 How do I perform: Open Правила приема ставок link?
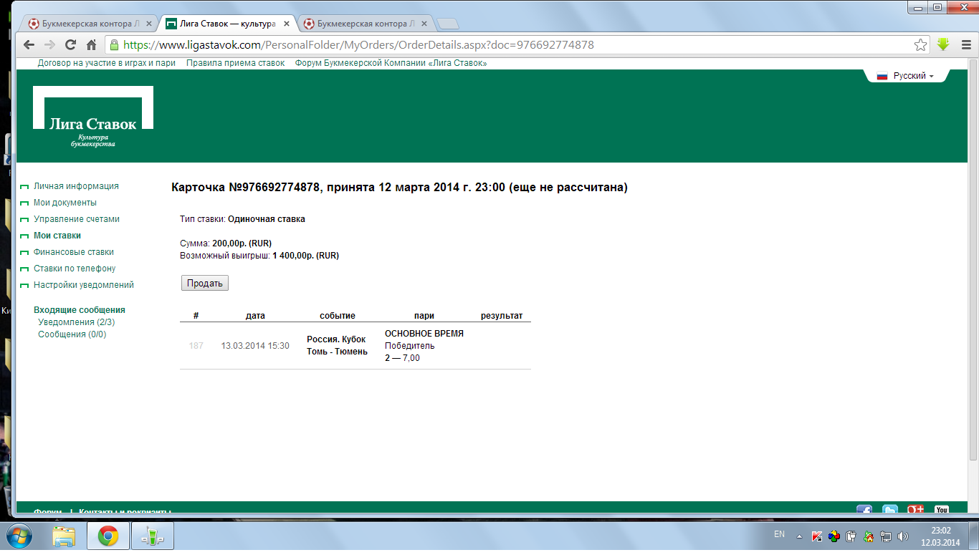235,63
